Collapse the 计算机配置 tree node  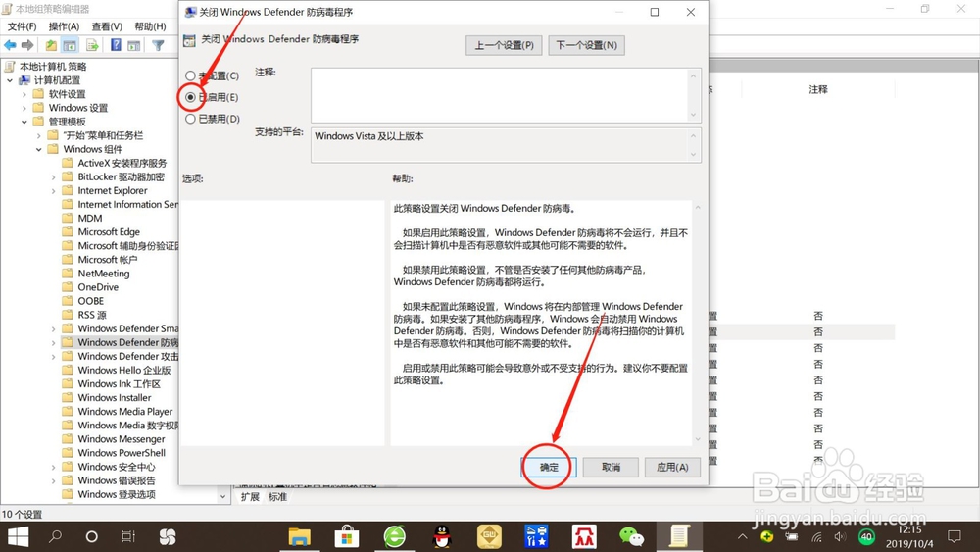click(10, 80)
